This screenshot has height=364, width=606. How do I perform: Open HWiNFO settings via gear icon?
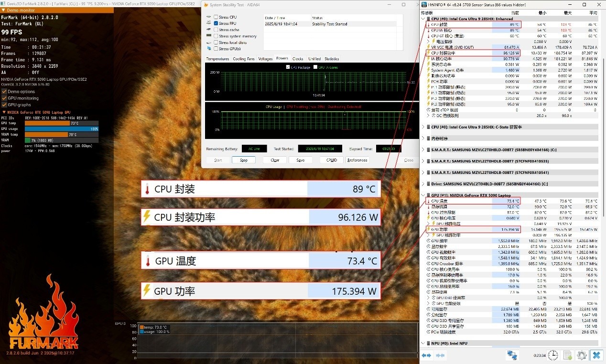582,355
